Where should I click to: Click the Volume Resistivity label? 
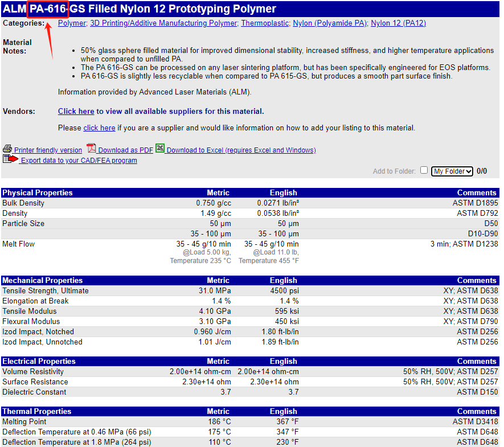click(x=33, y=372)
